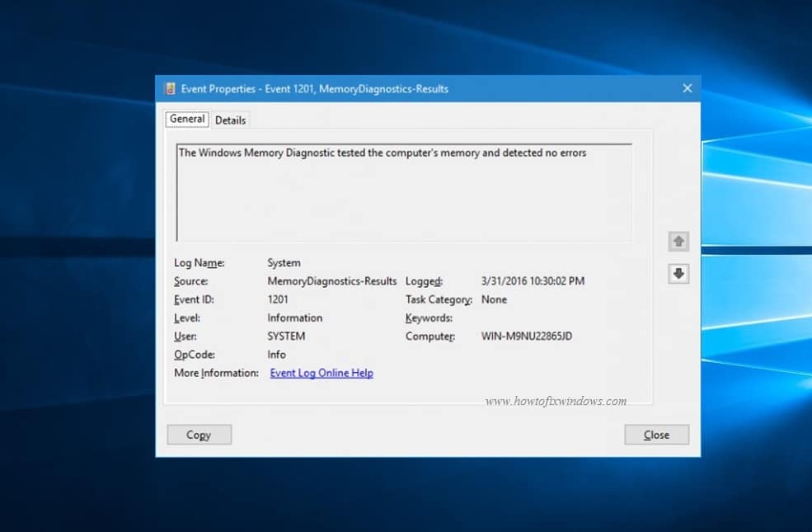Select the General tab

187,119
